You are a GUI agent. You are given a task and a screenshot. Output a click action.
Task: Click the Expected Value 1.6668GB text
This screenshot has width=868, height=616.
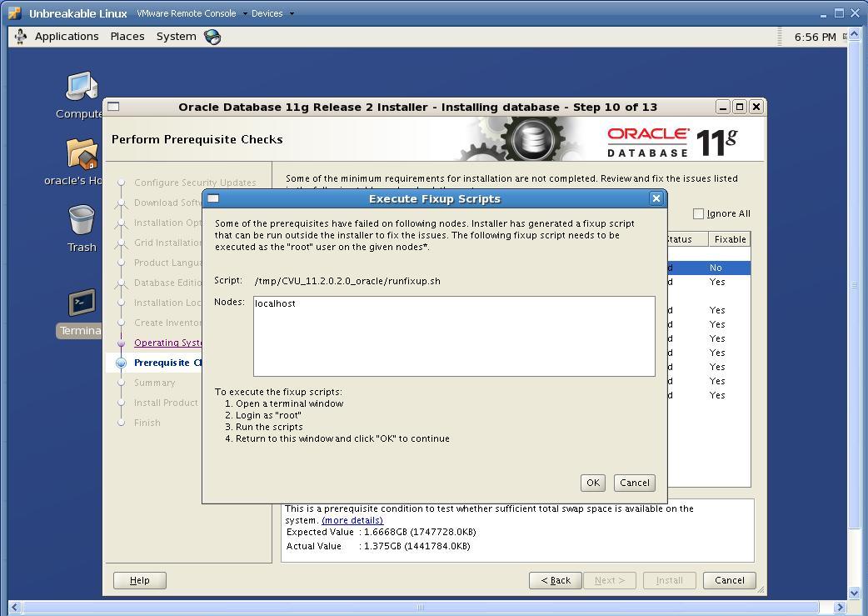381,532
